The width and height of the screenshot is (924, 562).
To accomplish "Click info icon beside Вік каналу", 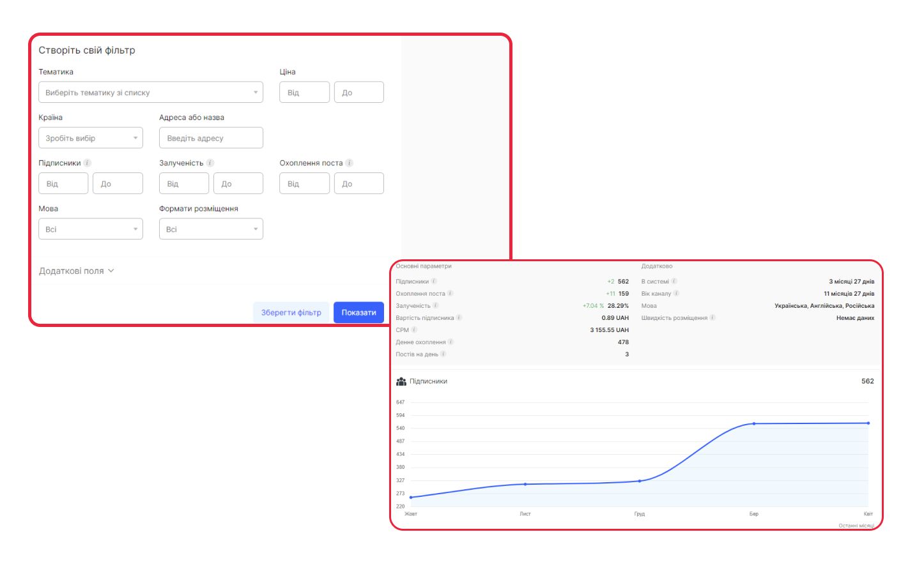I will (676, 293).
